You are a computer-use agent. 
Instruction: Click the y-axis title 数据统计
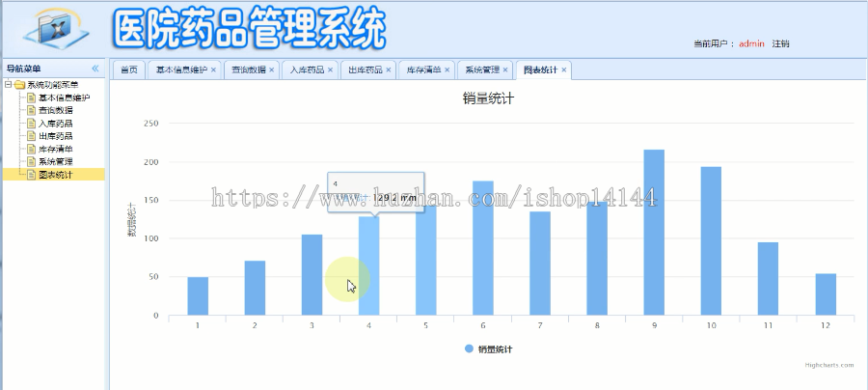coord(132,219)
